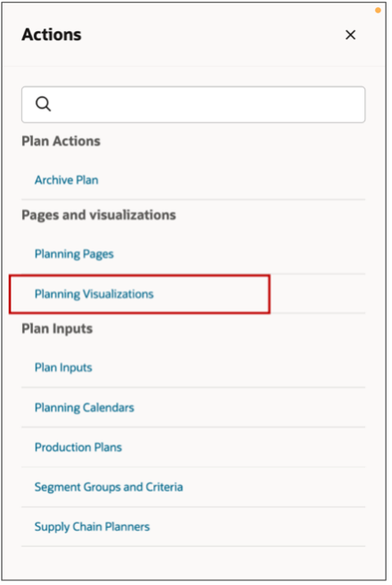Open Production Plans
The image size is (392, 585).
tap(78, 447)
